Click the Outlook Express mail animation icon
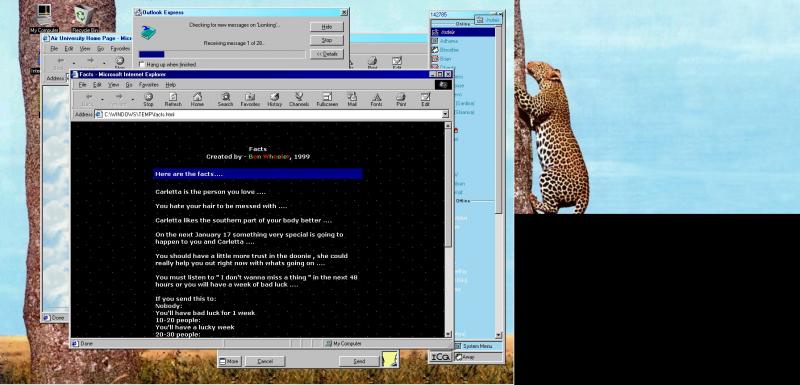The image size is (800, 385). click(x=147, y=32)
